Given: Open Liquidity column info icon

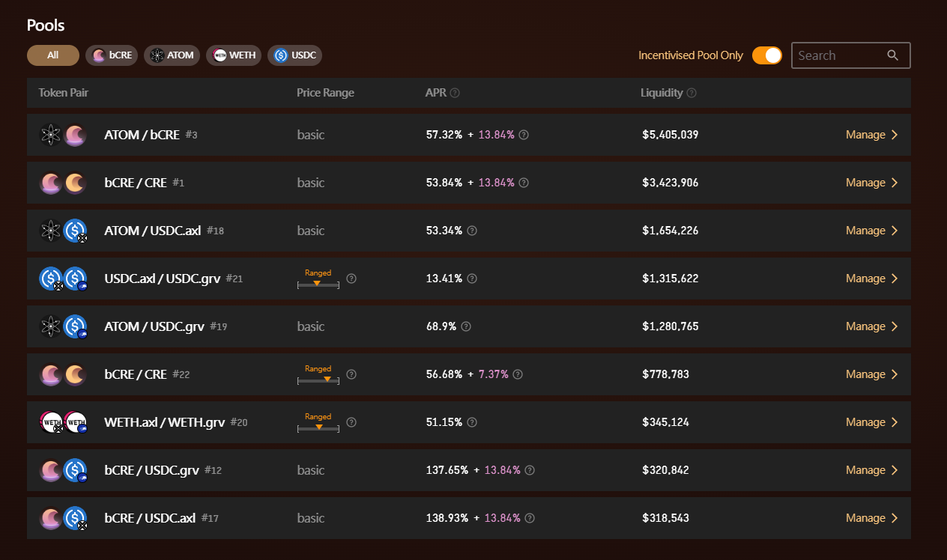Looking at the screenshot, I should (692, 93).
